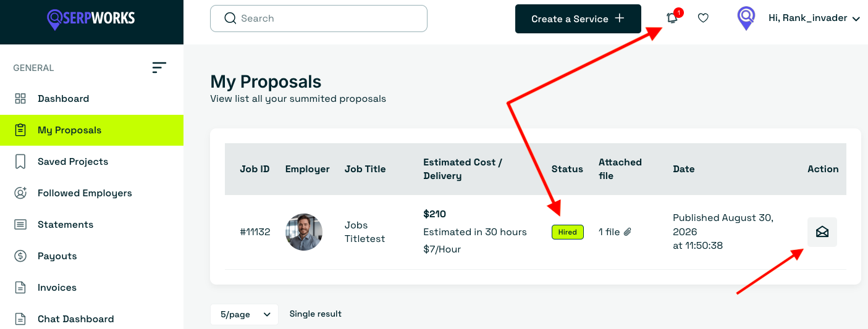
Task: Click the Followed Employers person icon
Action: (20, 193)
